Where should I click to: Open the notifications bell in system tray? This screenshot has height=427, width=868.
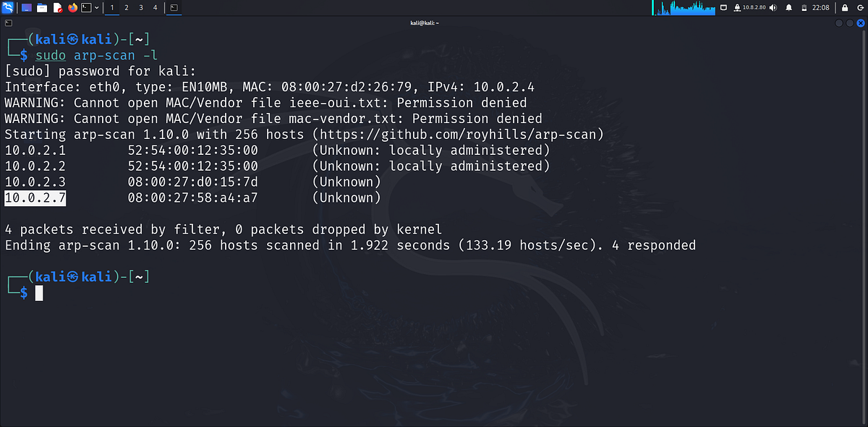coord(788,8)
